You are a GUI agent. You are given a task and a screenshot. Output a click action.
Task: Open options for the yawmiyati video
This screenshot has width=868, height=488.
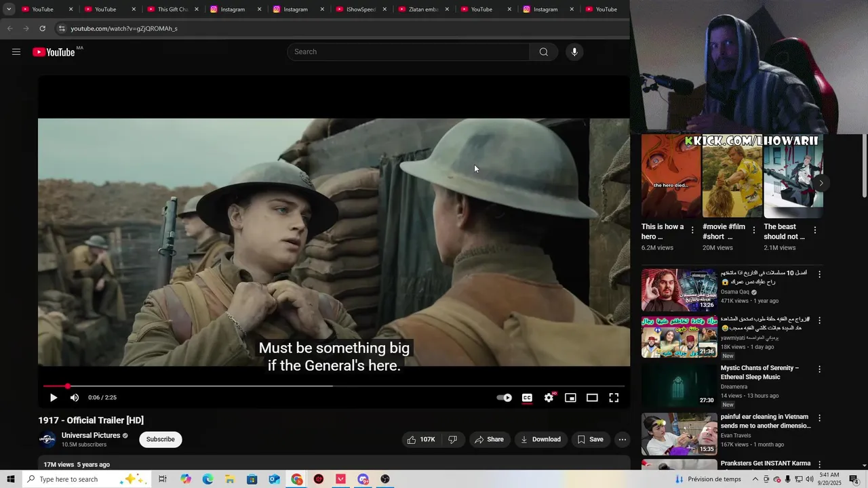point(819,320)
